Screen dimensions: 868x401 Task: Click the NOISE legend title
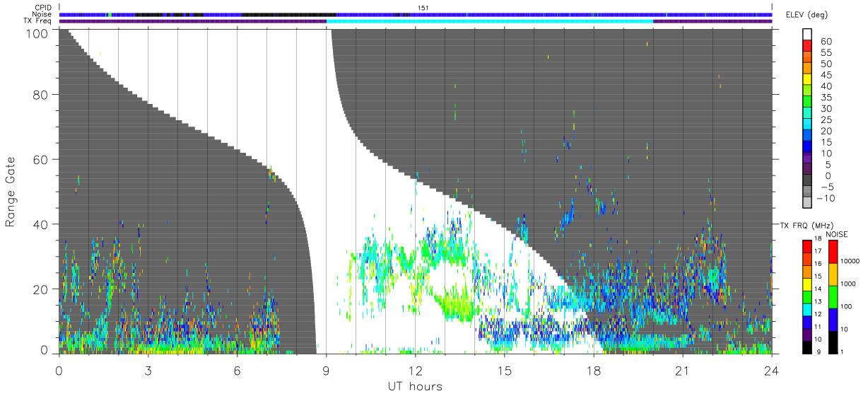coord(836,233)
